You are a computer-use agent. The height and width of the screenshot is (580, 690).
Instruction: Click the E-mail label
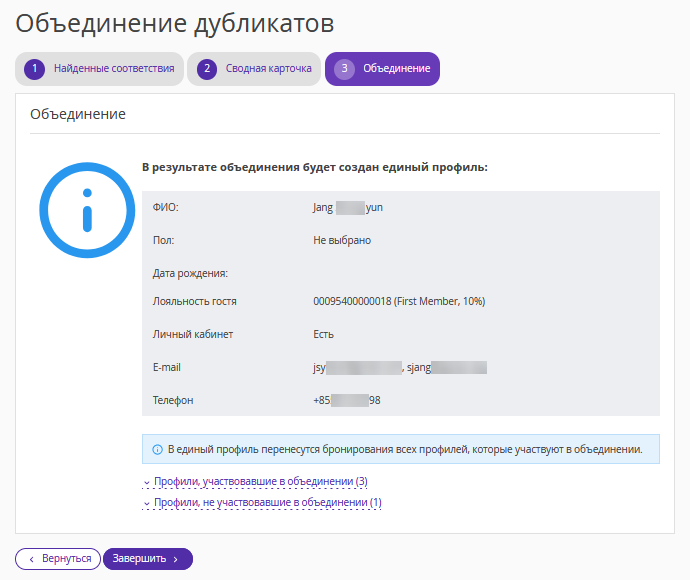[x=167, y=367]
